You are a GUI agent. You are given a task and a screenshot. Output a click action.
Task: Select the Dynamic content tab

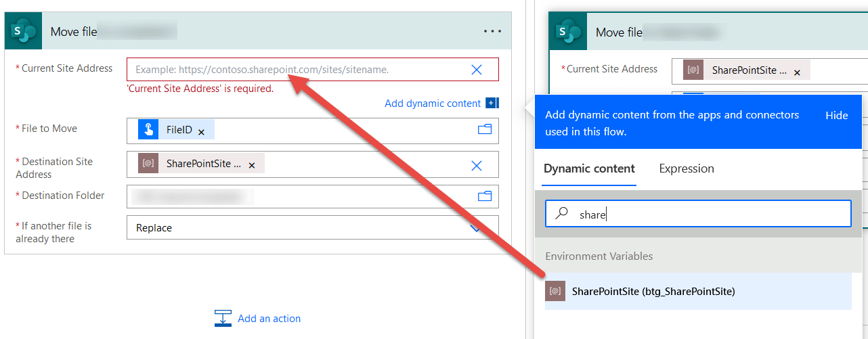pyautogui.click(x=589, y=168)
